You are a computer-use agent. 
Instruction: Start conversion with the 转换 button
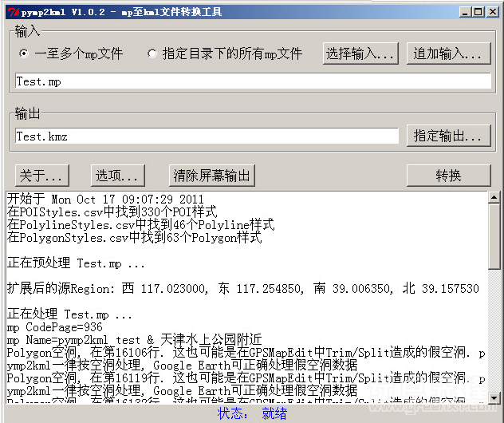point(448,175)
